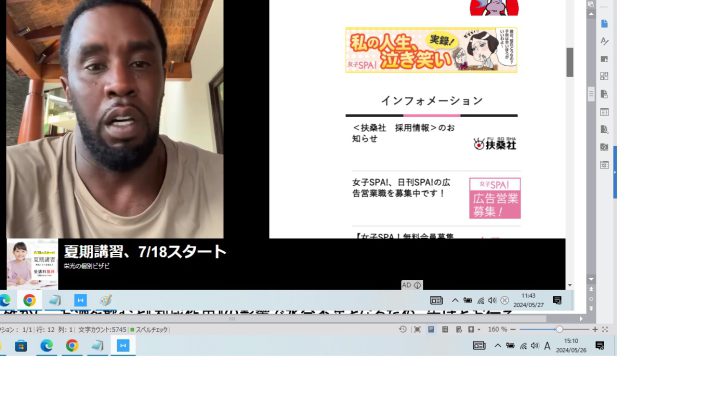The image size is (710, 399).
Task: Click the 160 % zoom level value
Action: [497, 329]
